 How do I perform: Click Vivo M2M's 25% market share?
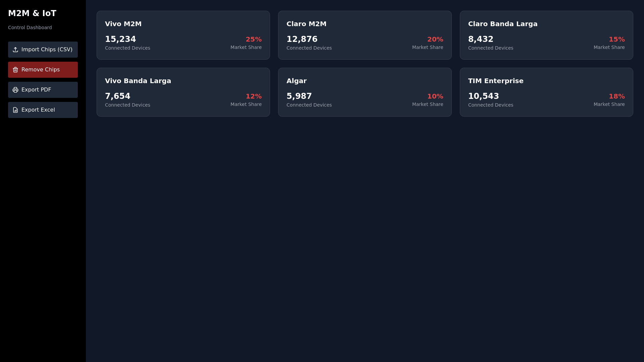pos(254,40)
